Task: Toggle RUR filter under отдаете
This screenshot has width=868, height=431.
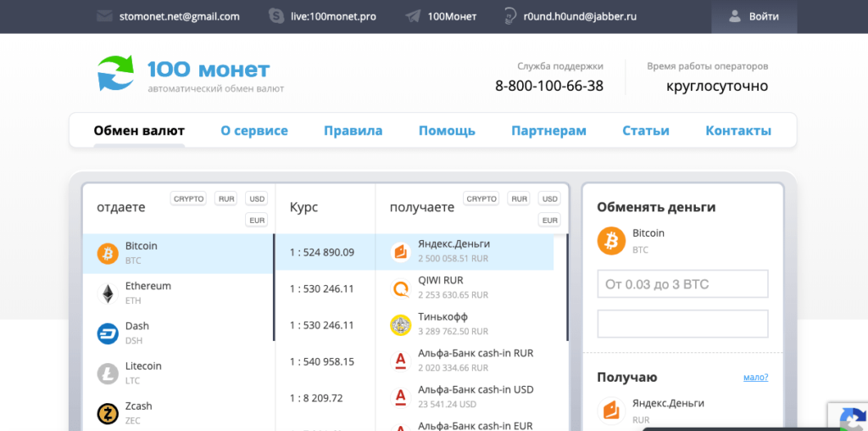Action: (x=226, y=199)
